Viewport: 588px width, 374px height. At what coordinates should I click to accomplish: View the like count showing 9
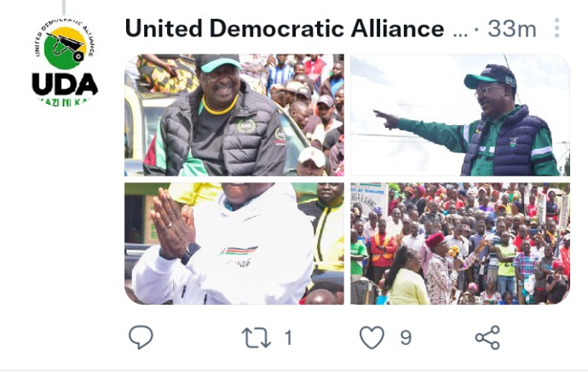pyautogui.click(x=406, y=337)
